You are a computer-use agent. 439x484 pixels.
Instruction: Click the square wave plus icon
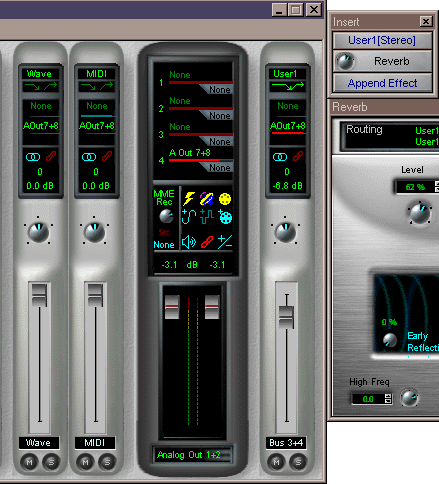coord(207,217)
